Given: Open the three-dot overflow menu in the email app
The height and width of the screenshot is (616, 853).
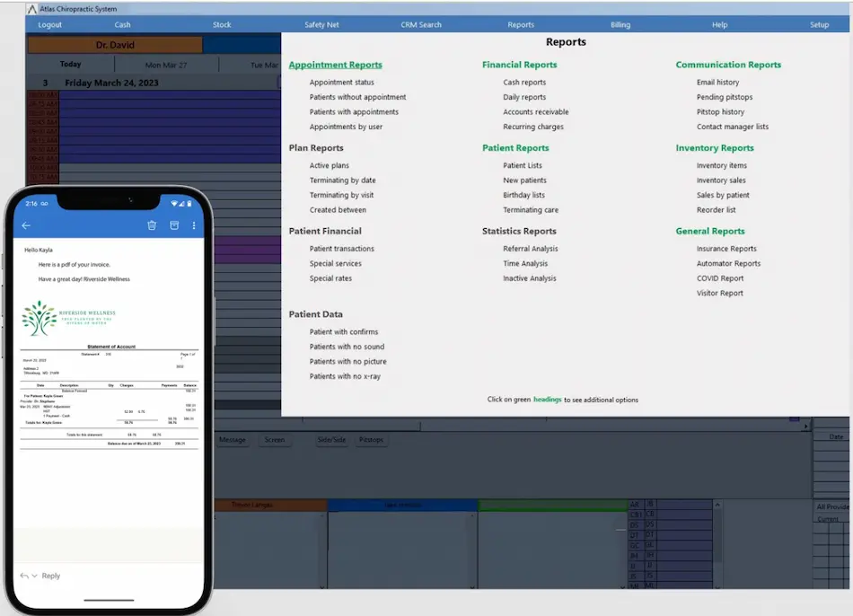Looking at the screenshot, I should coord(194,225).
